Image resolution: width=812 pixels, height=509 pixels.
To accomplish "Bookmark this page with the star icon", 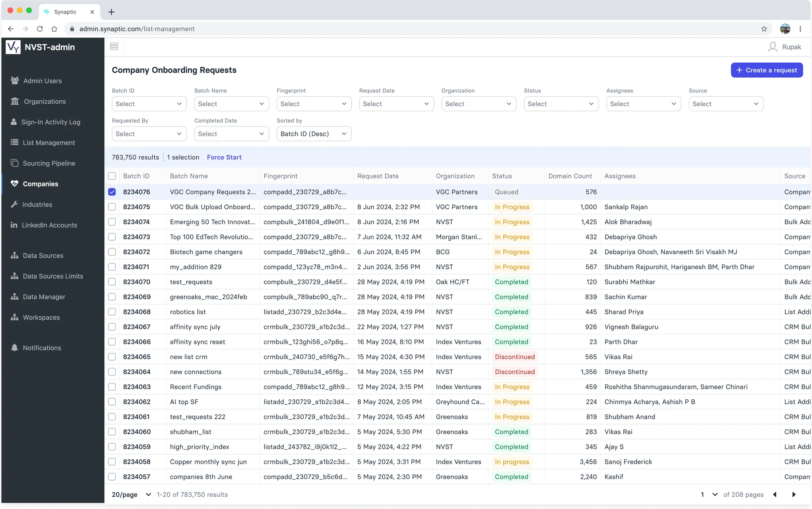I will click(764, 29).
